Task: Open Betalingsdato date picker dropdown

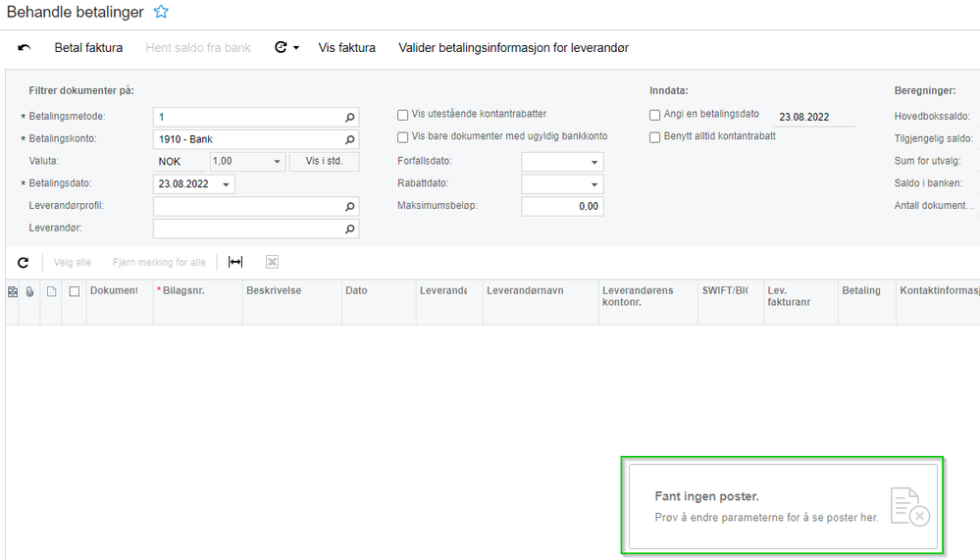Action: 226,184
